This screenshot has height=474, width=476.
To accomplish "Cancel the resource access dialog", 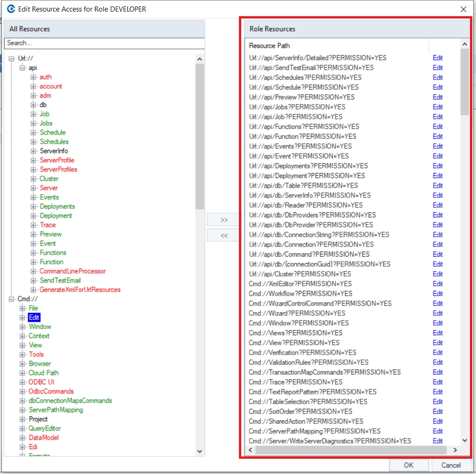I will point(451,465).
